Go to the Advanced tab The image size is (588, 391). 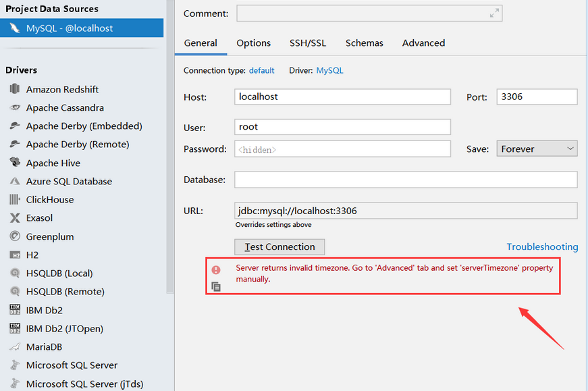pyautogui.click(x=424, y=43)
